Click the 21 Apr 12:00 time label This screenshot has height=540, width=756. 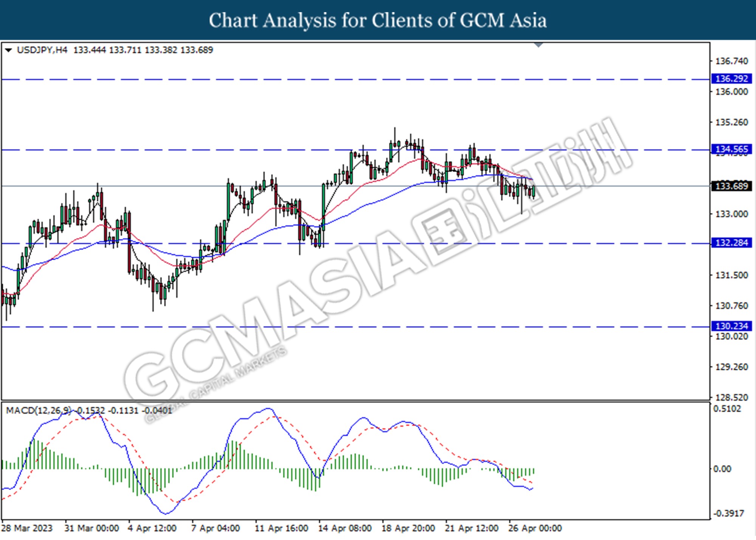[x=472, y=528]
